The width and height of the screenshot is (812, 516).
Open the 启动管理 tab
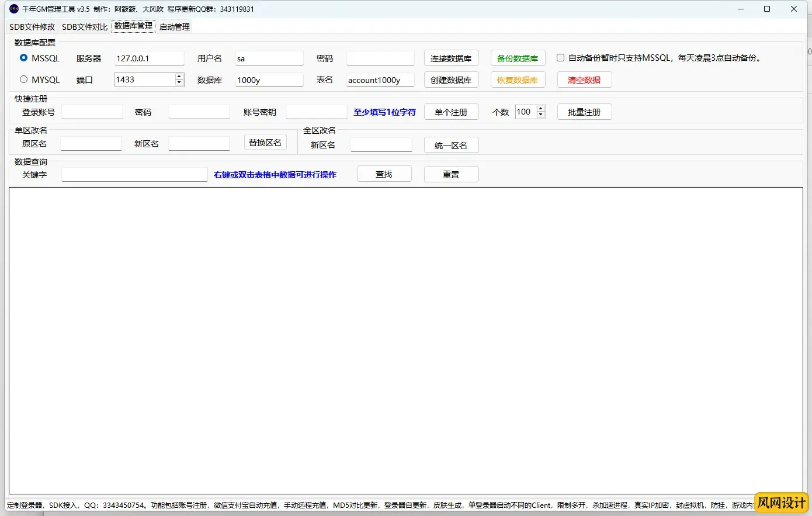point(175,27)
